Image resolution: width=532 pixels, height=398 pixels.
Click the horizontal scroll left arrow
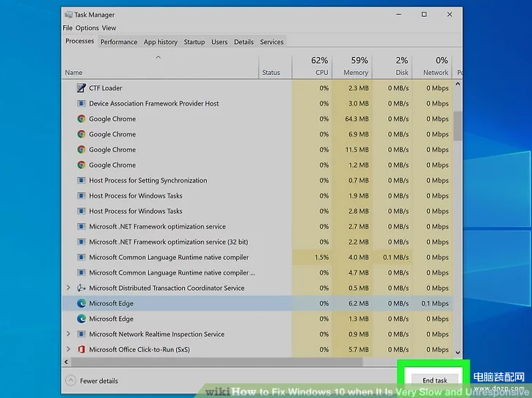click(66, 362)
